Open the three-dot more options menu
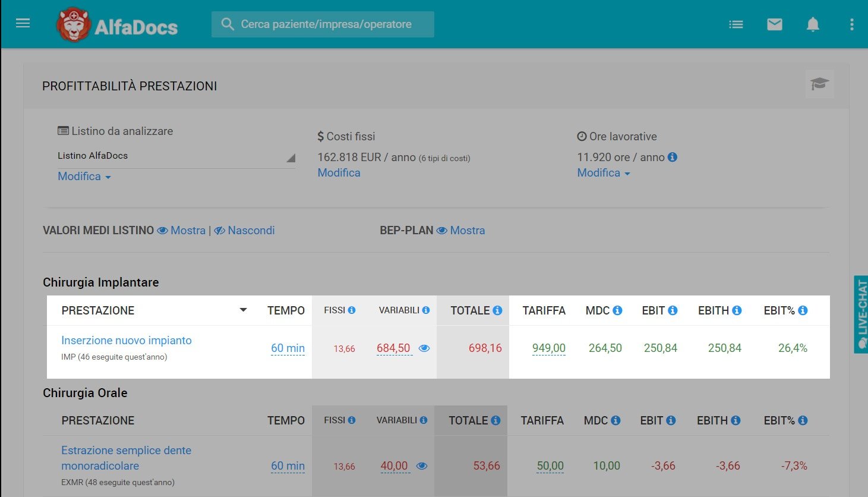Image resolution: width=868 pixels, height=497 pixels. (851, 24)
